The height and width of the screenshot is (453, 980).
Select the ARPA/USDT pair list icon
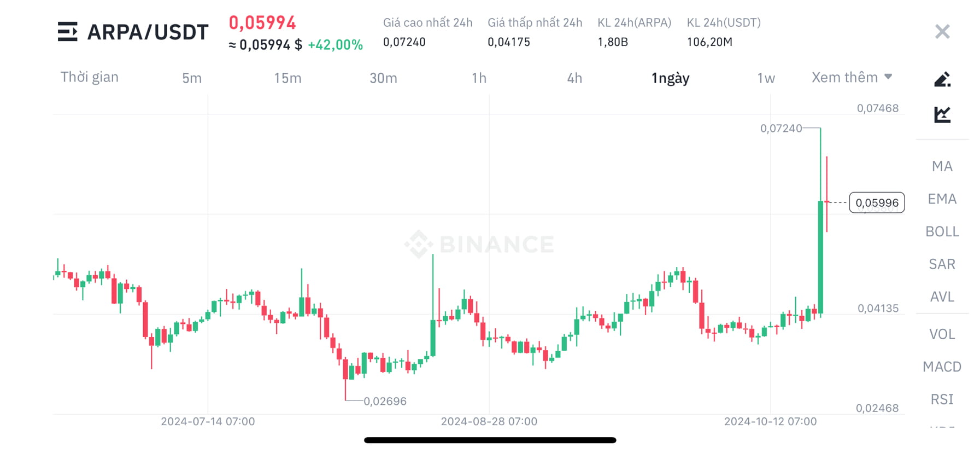(x=67, y=32)
